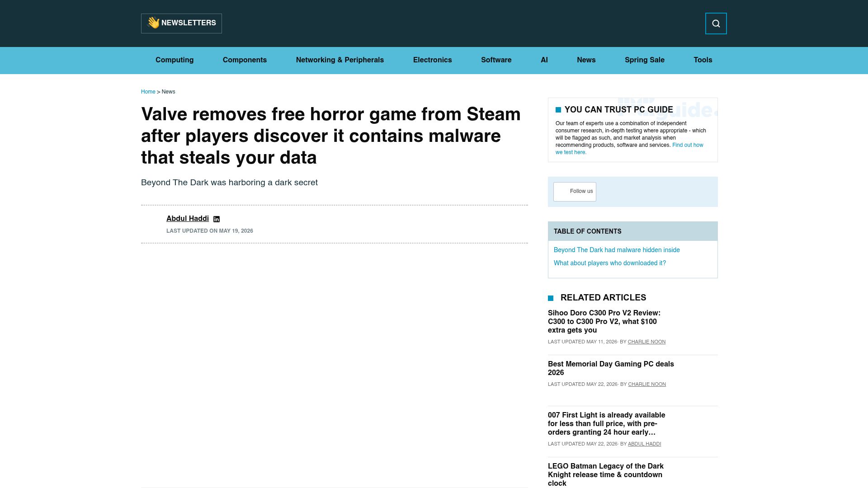868x488 pixels.
Task: Click the Home breadcrumb link
Action: [148, 92]
